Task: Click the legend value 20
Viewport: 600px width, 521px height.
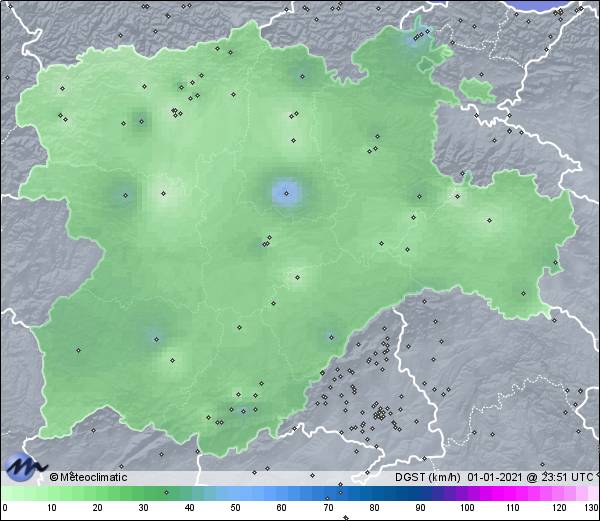Action: point(98,508)
